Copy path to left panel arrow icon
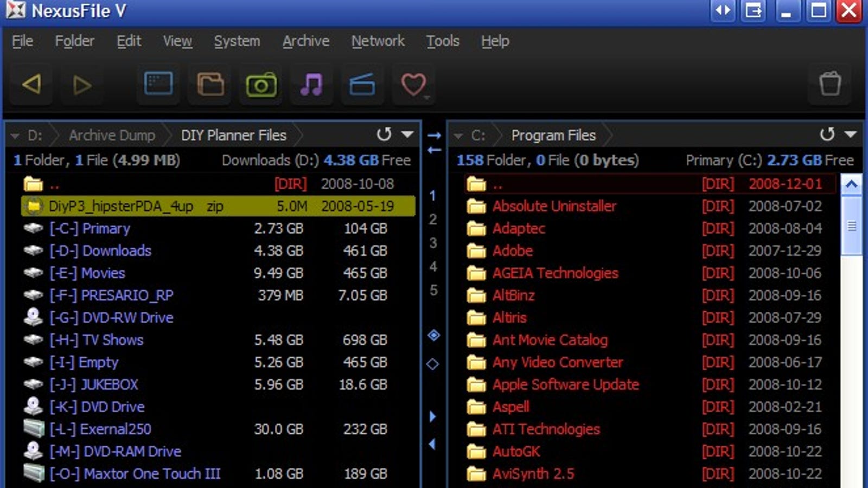This screenshot has width=868, height=488. coord(434,150)
